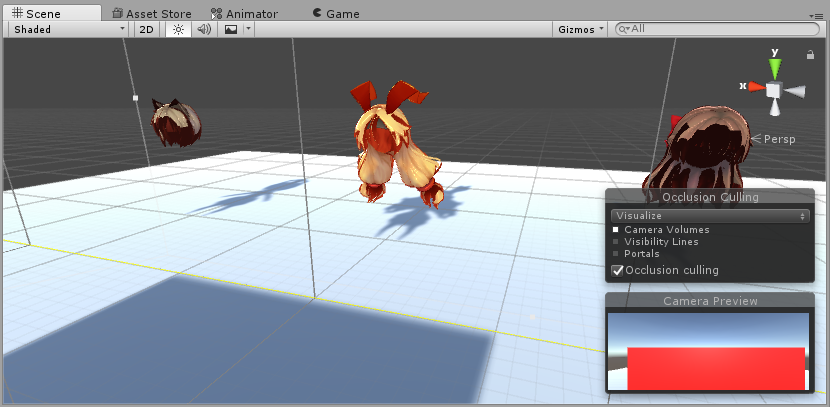Uncheck the Occlusion culling checkbox
This screenshot has width=830, height=407.
[x=618, y=270]
